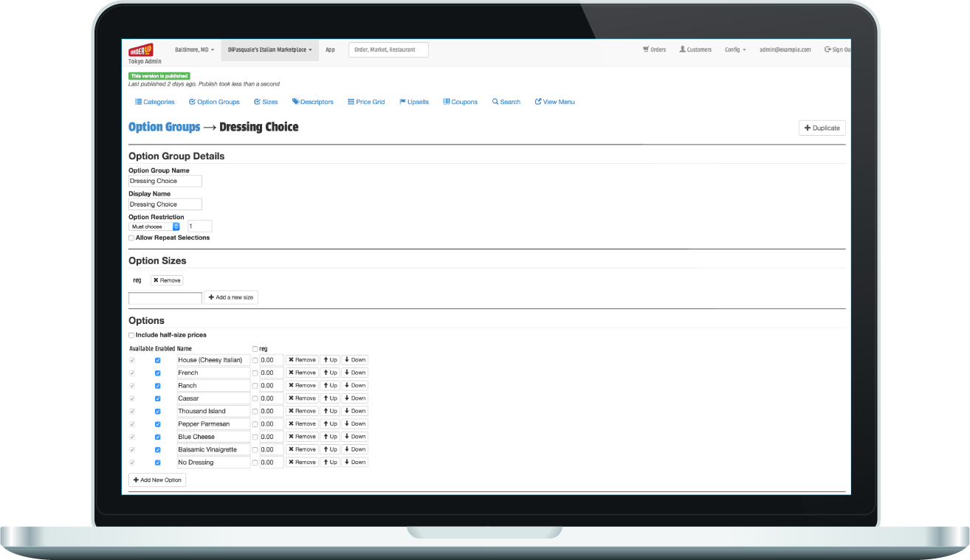
Task: Open Search with magnifier icon
Action: (506, 102)
